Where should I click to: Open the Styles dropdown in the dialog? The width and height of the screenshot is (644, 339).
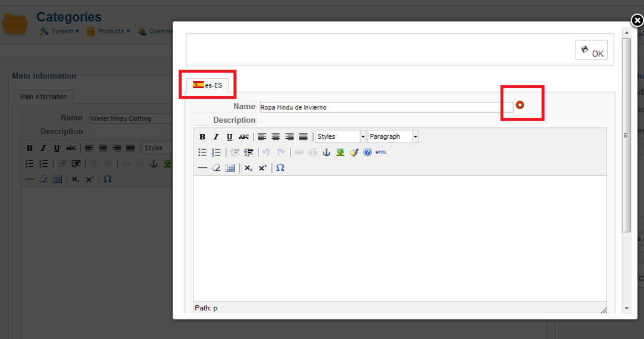coord(340,136)
